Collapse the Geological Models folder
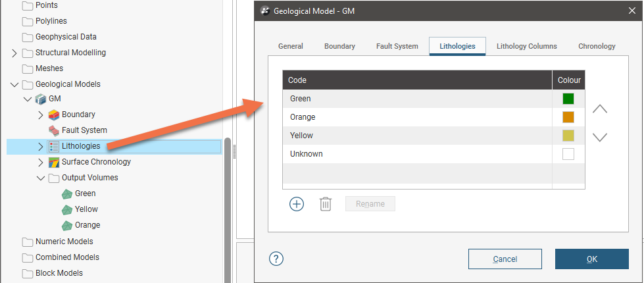Viewport: 644px width, 283px height. click(x=14, y=84)
